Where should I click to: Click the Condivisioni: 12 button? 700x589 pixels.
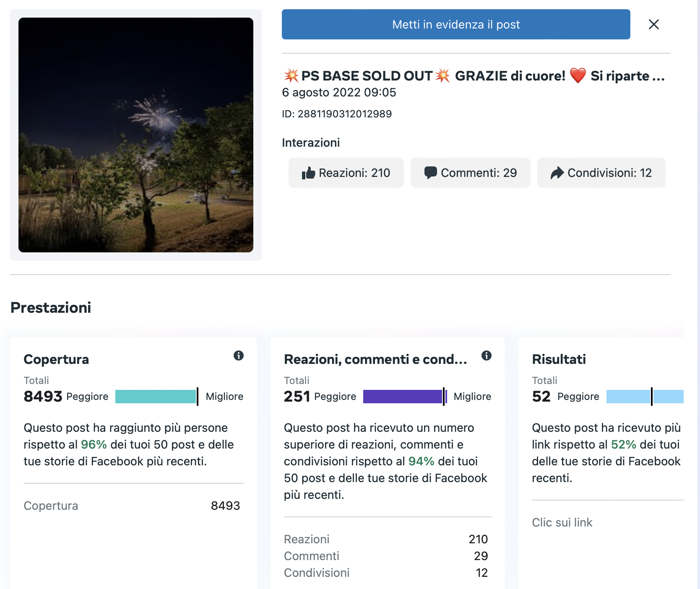coord(601,173)
